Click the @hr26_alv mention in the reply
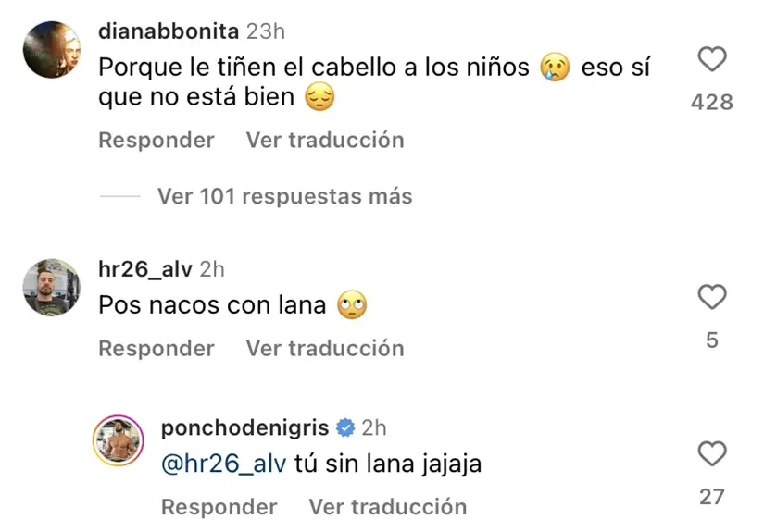This screenshot has width=764, height=532. pos(223,464)
